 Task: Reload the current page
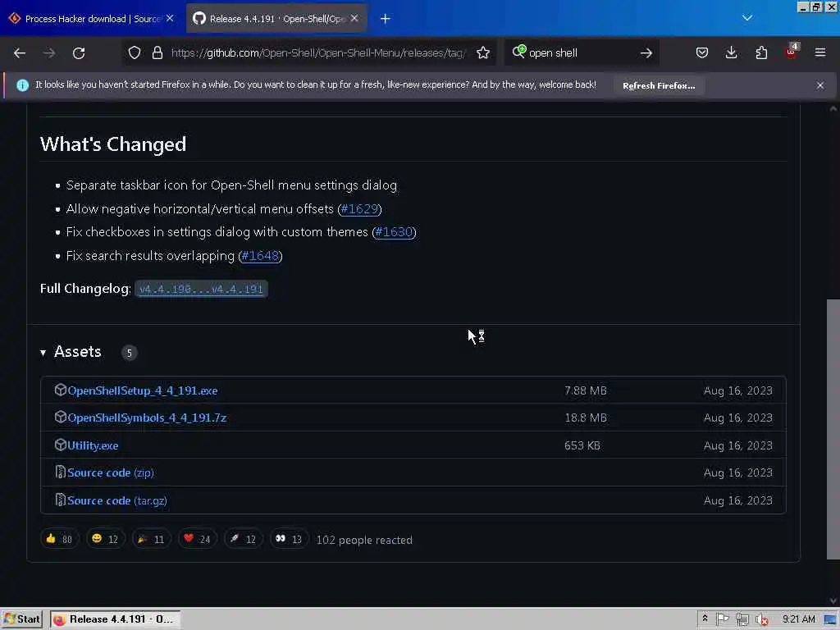pyautogui.click(x=79, y=53)
